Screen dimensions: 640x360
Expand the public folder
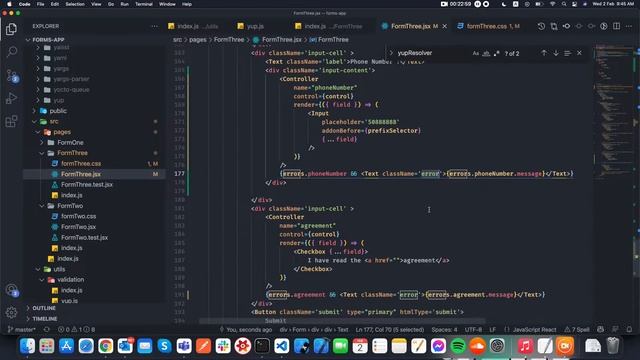click(58, 111)
